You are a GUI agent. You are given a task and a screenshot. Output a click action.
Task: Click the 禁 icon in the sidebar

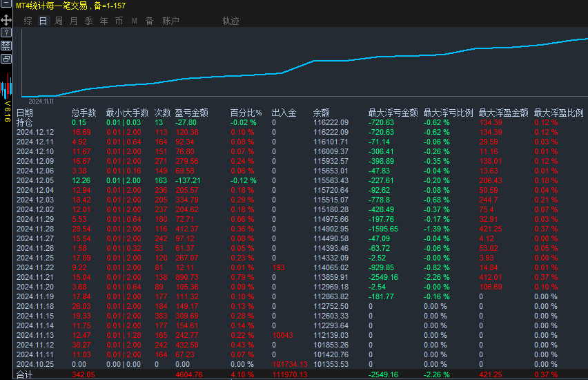click(x=6, y=46)
